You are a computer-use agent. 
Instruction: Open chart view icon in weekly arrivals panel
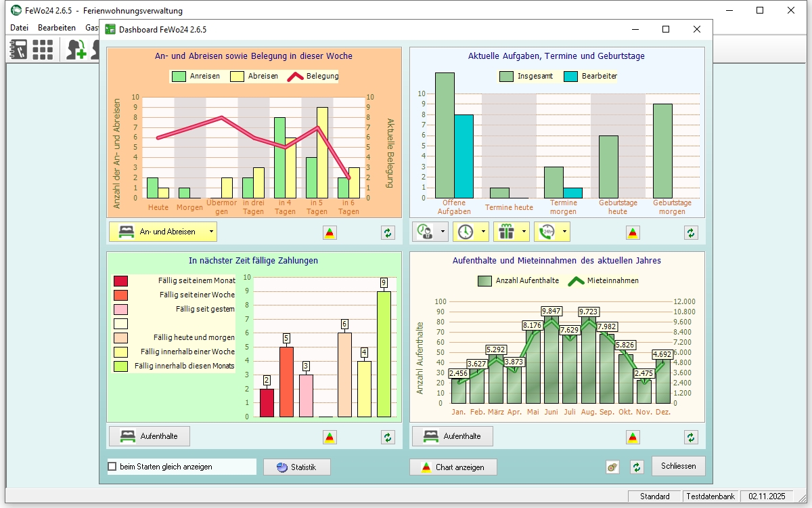pos(330,233)
